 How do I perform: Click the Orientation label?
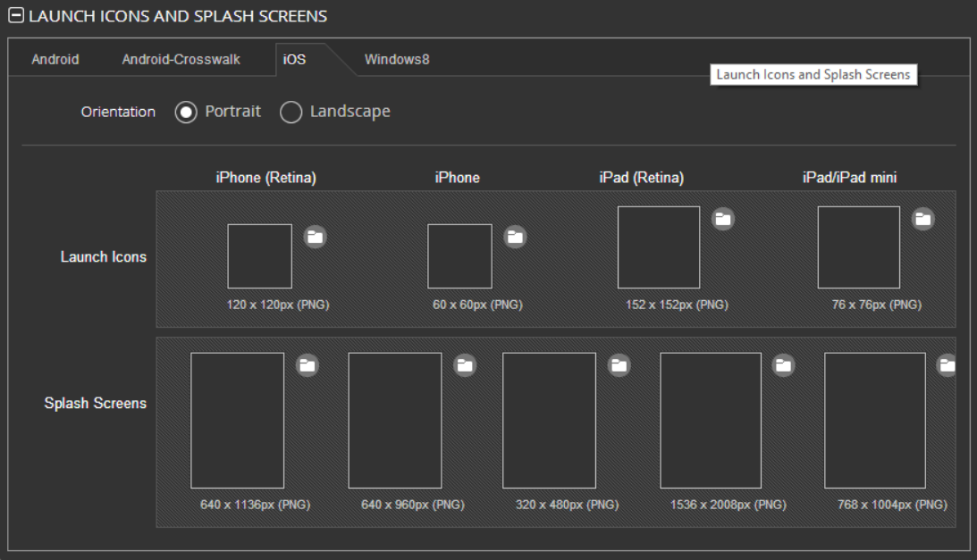(118, 113)
